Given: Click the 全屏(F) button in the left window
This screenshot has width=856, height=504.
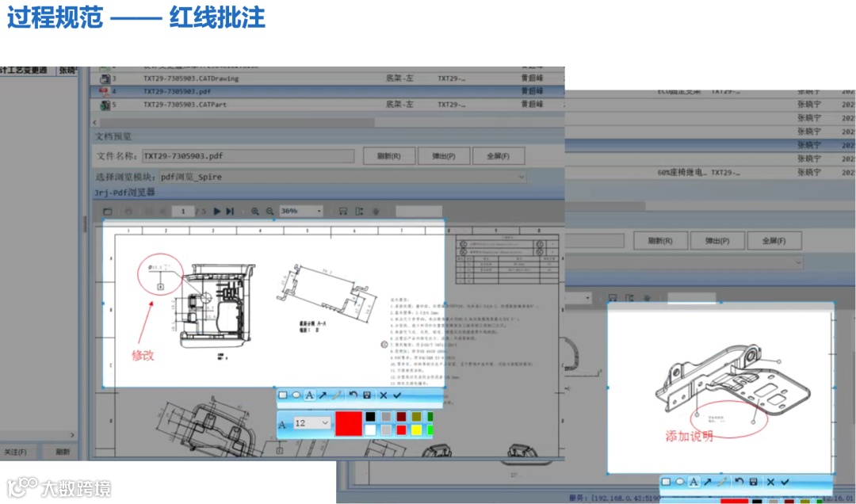Looking at the screenshot, I should pos(499,156).
